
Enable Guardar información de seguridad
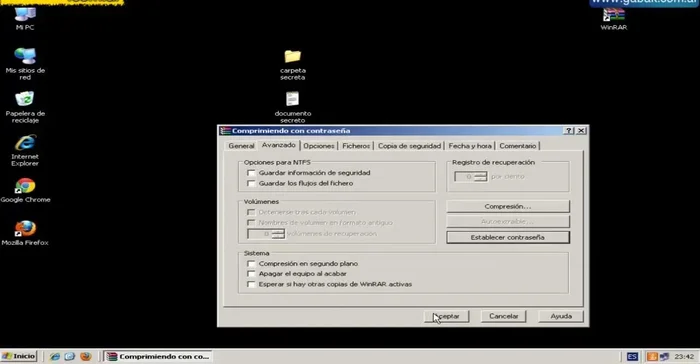coord(251,173)
